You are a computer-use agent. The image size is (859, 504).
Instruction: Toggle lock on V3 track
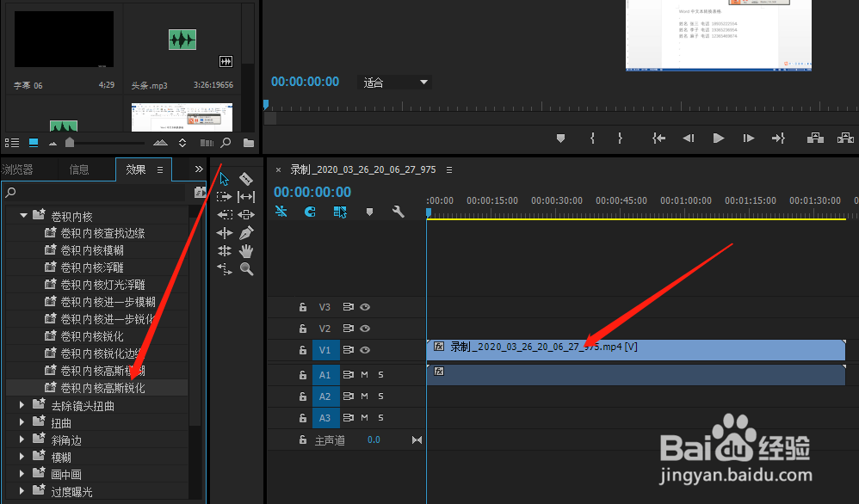[x=303, y=307]
